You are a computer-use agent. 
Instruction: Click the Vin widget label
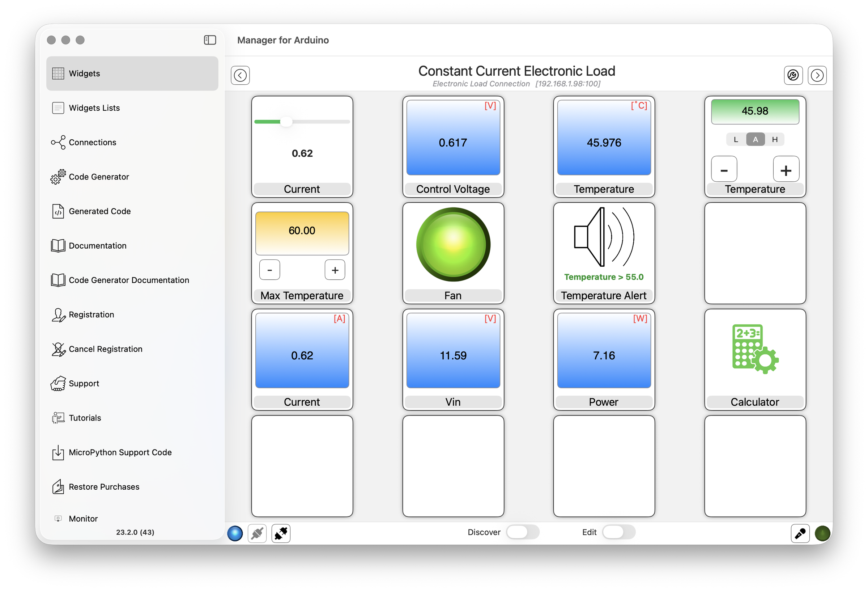[x=453, y=402]
